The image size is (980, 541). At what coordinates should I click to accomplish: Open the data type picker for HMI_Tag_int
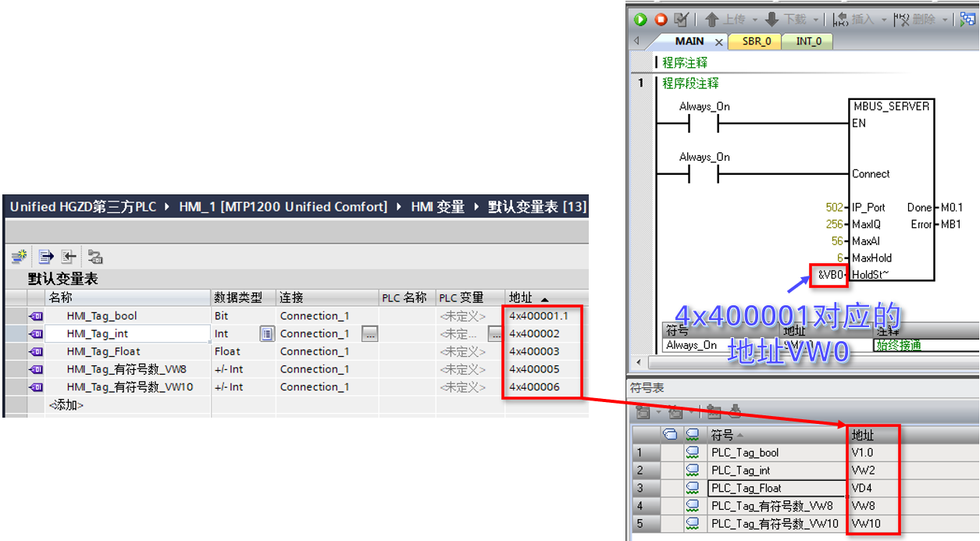[x=267, y=334]
